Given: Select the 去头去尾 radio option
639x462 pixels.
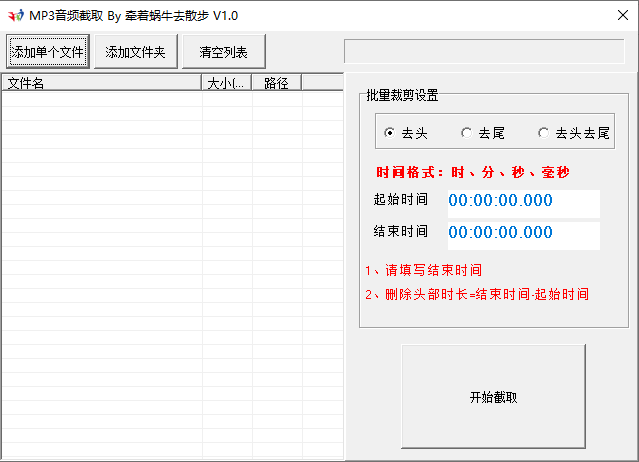Looking at the screenshot, I should coord(574,133).
